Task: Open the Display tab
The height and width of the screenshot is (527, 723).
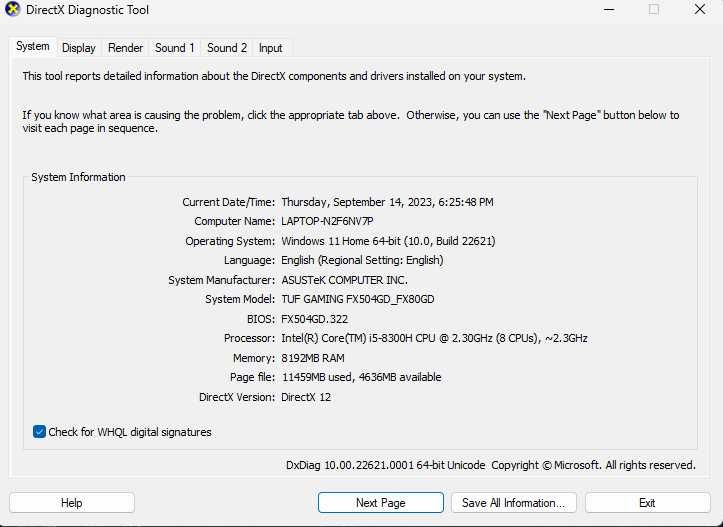Action: pyautogui.click(x=79, y=48)
